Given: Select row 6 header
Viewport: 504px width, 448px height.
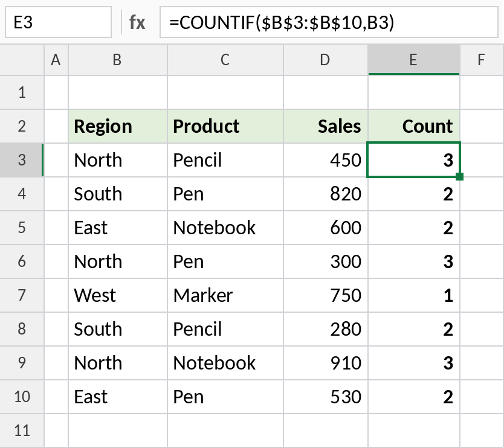Looking at the screenshot, I should coord(22,261).
